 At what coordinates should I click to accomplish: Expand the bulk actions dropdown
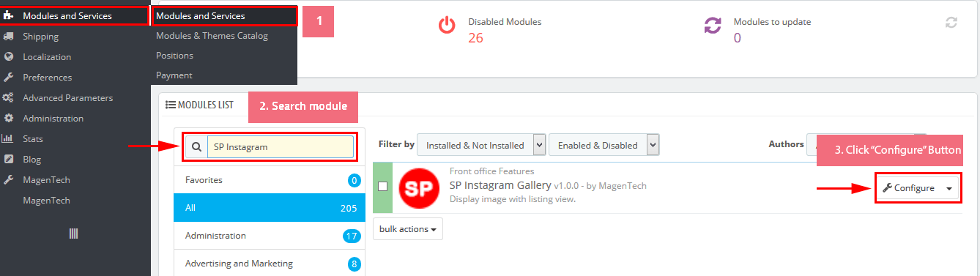coord(408,229)
